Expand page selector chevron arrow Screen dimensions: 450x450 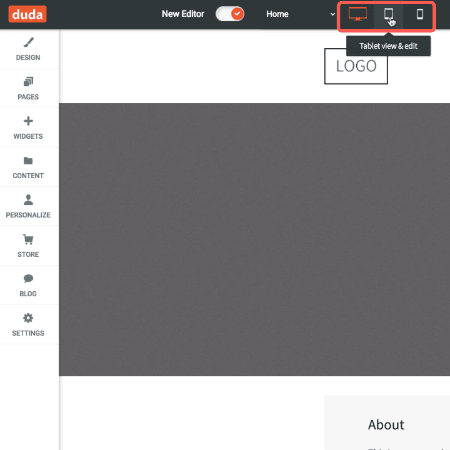pyautogui.click(x=332, y=14)
